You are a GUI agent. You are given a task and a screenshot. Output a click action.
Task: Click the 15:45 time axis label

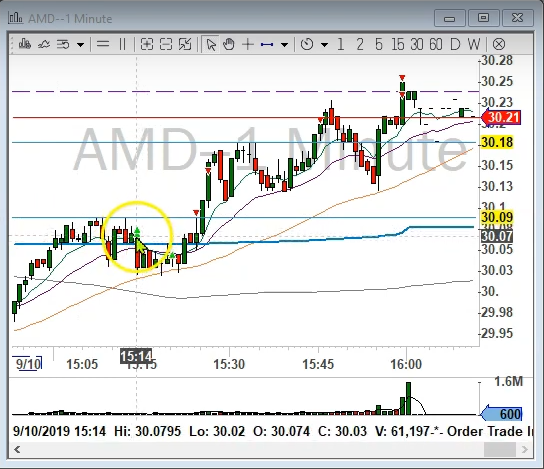click(x=318, y=364)
